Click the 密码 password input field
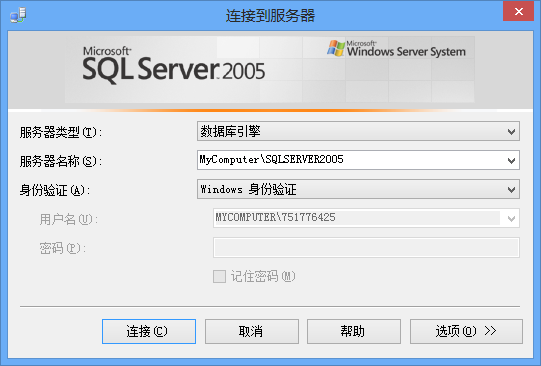 click(x=366, y=247)
